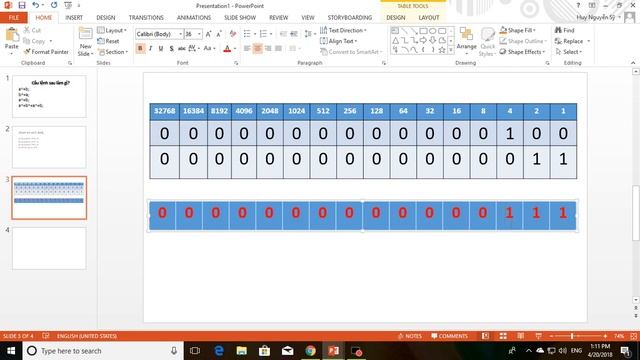The width and height of the screenshot is (640, 360).
Task: Start slide show from status bar icon
Action: [x=538, y=336]
